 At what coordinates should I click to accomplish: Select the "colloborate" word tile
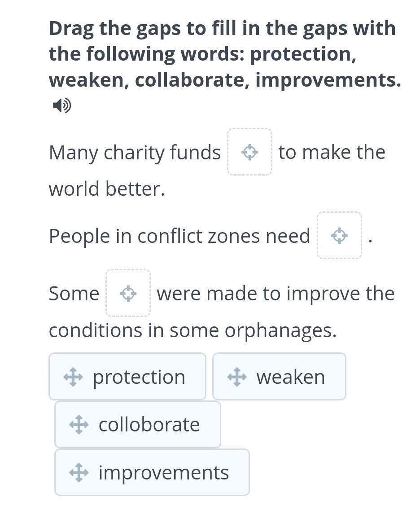[x=138, y=424]
